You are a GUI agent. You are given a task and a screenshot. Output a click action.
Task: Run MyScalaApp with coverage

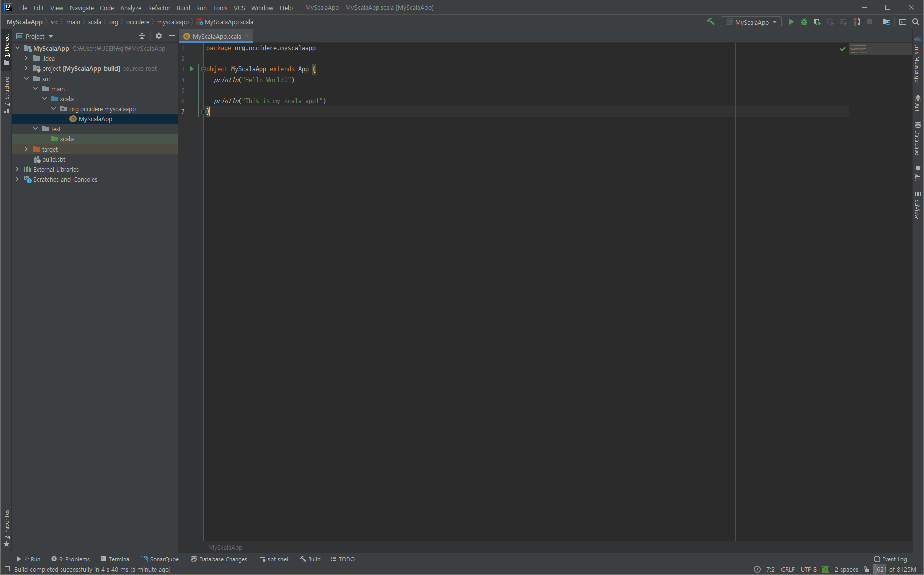817,22
